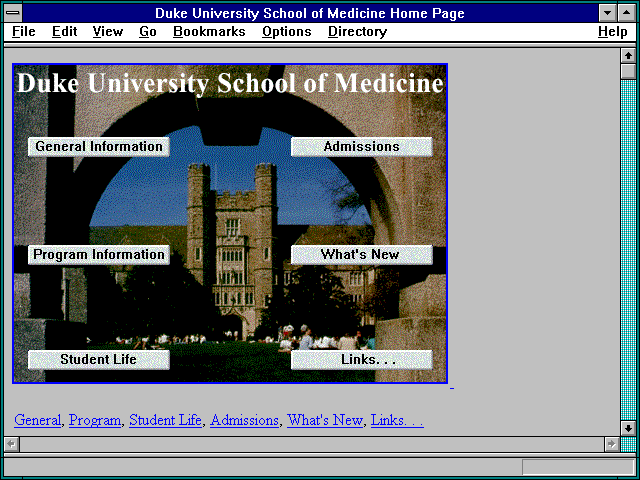Open the View menu

108,32
